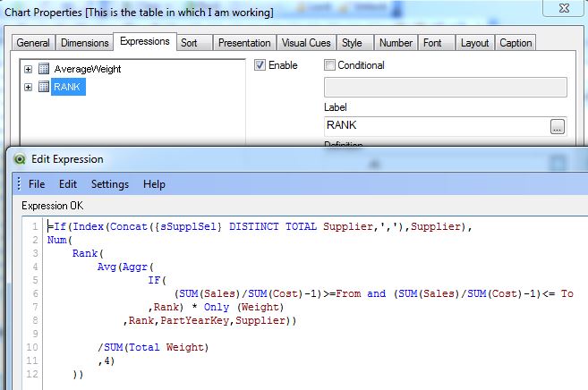Go to the Layout tab
The image size is (588, 390).
(x=474, y=43)
